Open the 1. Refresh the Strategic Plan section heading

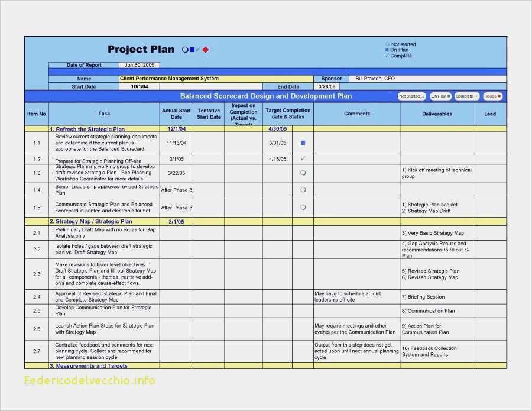(87, 130)
